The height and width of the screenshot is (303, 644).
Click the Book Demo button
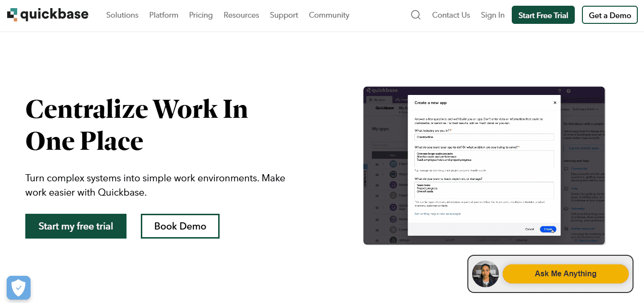[x=180, y=226]
